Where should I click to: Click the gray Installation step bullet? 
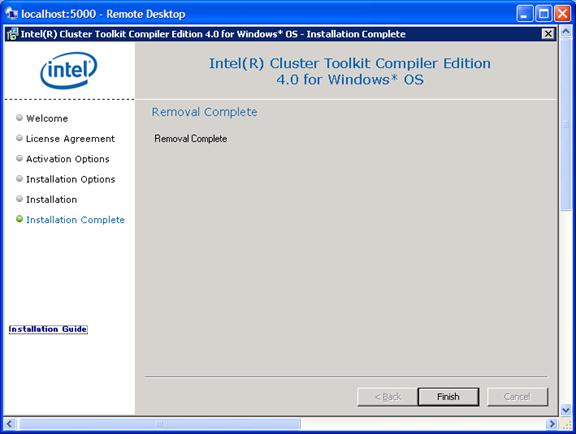tap(19, 198)
